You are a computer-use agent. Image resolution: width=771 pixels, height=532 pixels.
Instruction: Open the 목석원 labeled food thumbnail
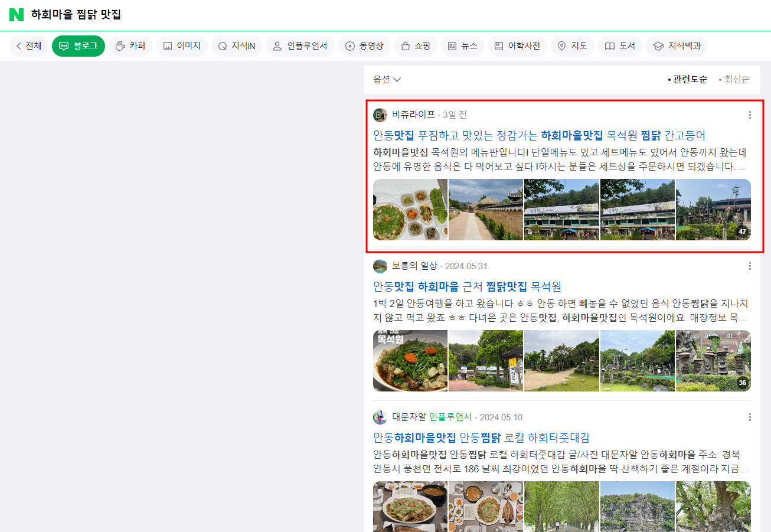click(410, 361)
